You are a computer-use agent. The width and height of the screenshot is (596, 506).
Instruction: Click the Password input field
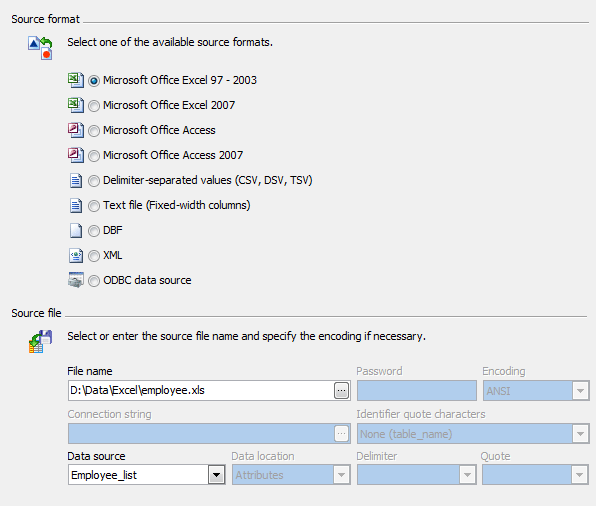click(417, 390)
